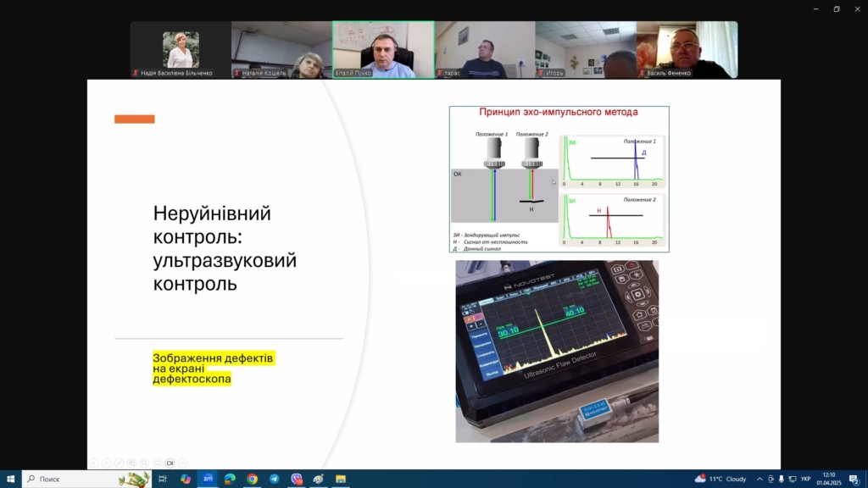Open File Explorer from the taskbar
Screen dimensions: 868x488
click(x=341, y=479)
